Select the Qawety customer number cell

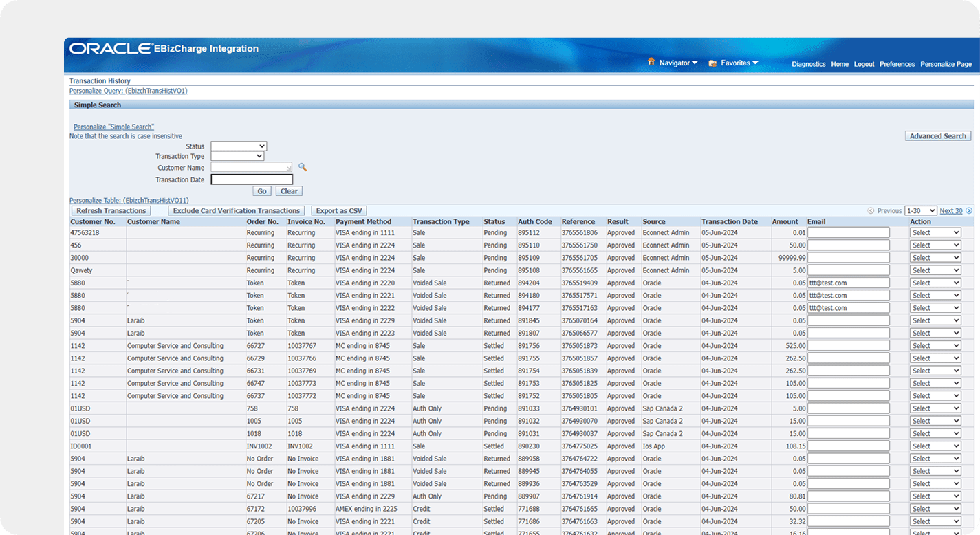[x=81, y=270]
